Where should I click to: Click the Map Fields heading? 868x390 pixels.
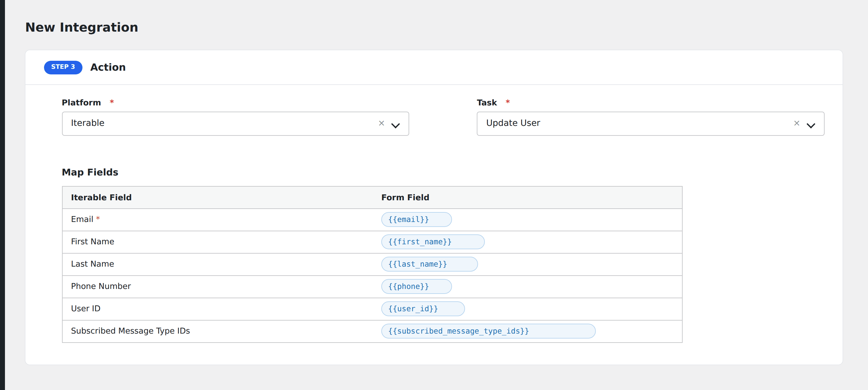click(90, 172)
